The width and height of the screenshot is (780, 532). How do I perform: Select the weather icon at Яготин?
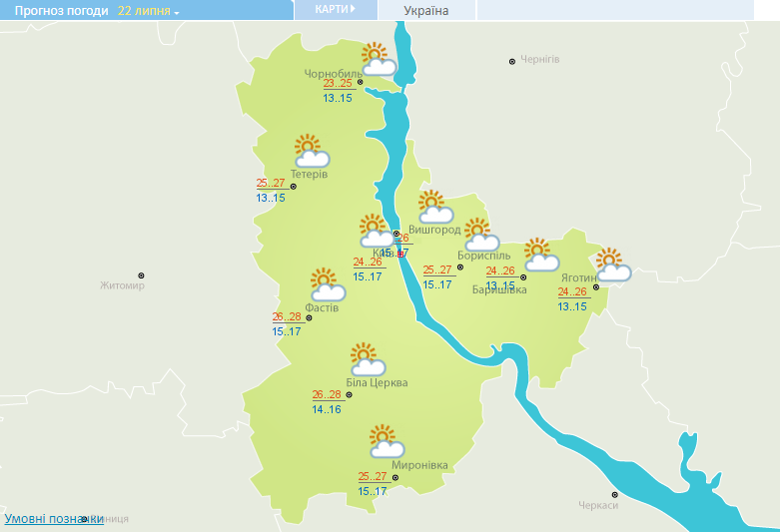click(x=612, y=265)
